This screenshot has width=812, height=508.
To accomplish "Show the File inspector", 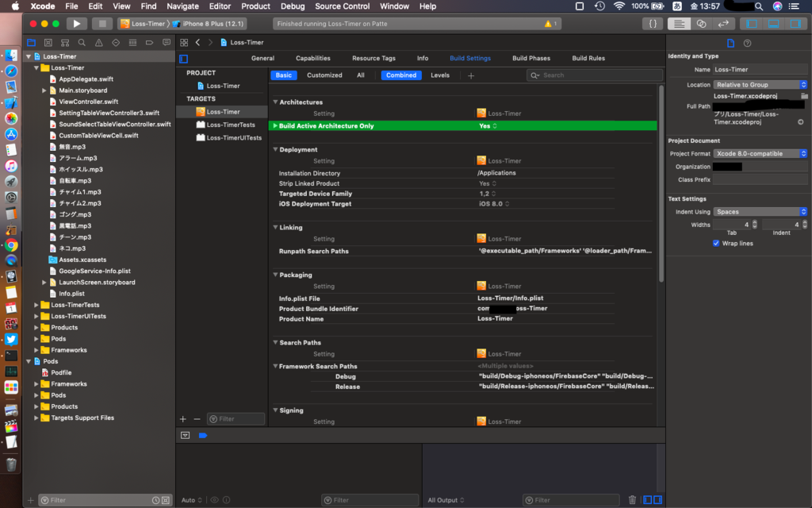I will point(730,43).
